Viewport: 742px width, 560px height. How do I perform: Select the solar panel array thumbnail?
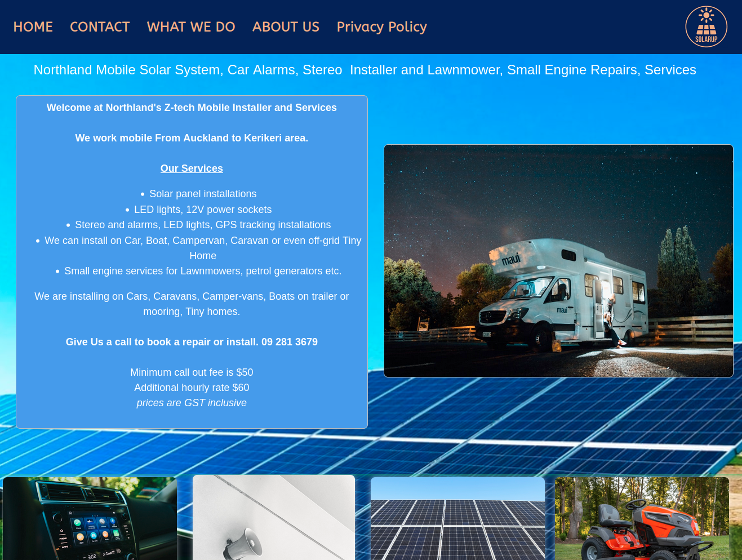tap(457, 518)
